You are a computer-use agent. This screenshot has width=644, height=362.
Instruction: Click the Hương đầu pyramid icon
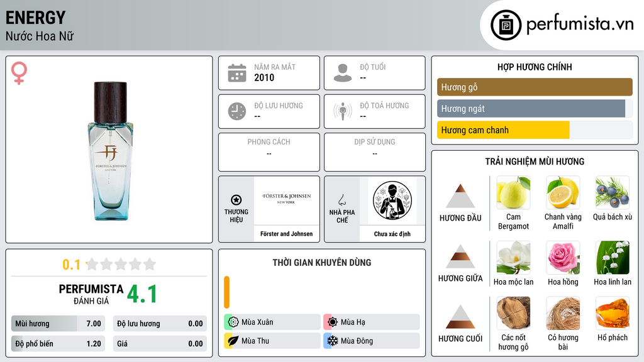(x=460, y=196)
